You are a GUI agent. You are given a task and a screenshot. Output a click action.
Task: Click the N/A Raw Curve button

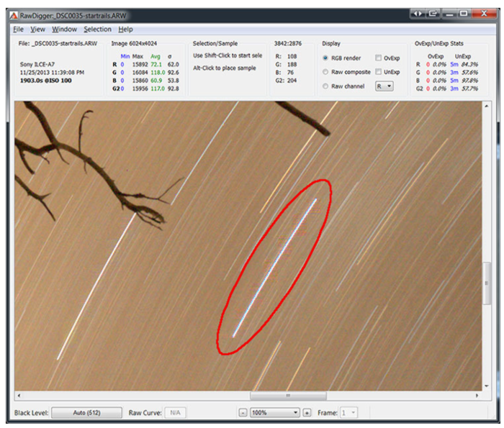coord(175,413)
